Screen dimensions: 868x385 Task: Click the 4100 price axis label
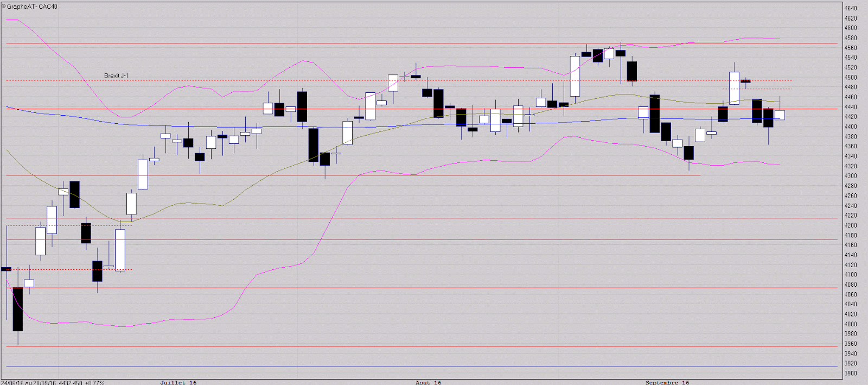tap(851, 275)
